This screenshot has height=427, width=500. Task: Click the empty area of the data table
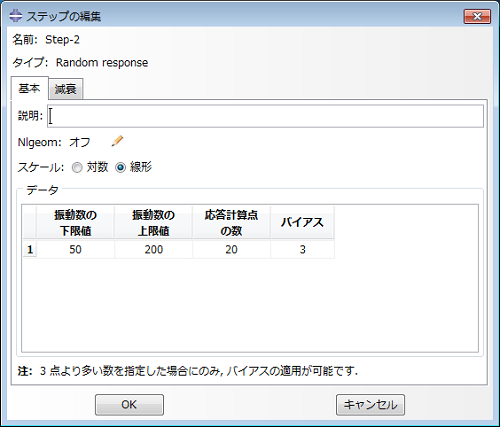pos(250,305)
